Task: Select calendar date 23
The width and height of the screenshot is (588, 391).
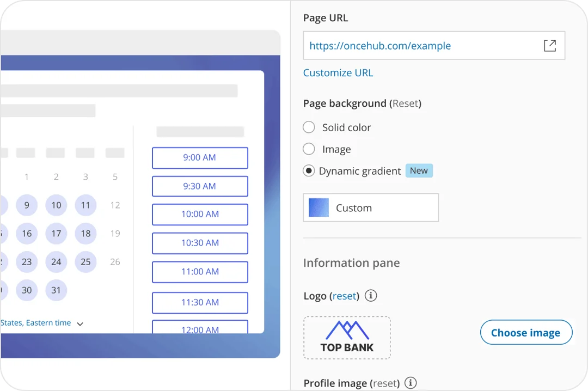Action: tap(27, 262)
